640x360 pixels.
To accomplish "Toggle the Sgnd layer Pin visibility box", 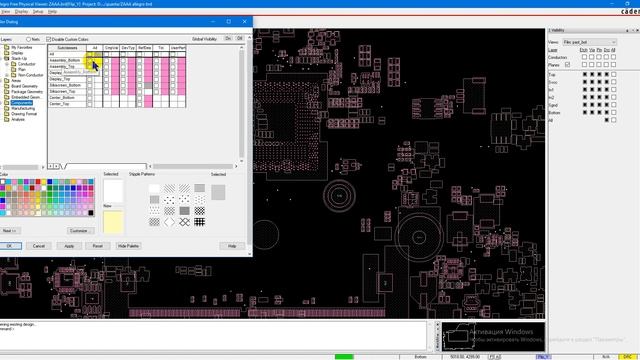I will (599, 105).
